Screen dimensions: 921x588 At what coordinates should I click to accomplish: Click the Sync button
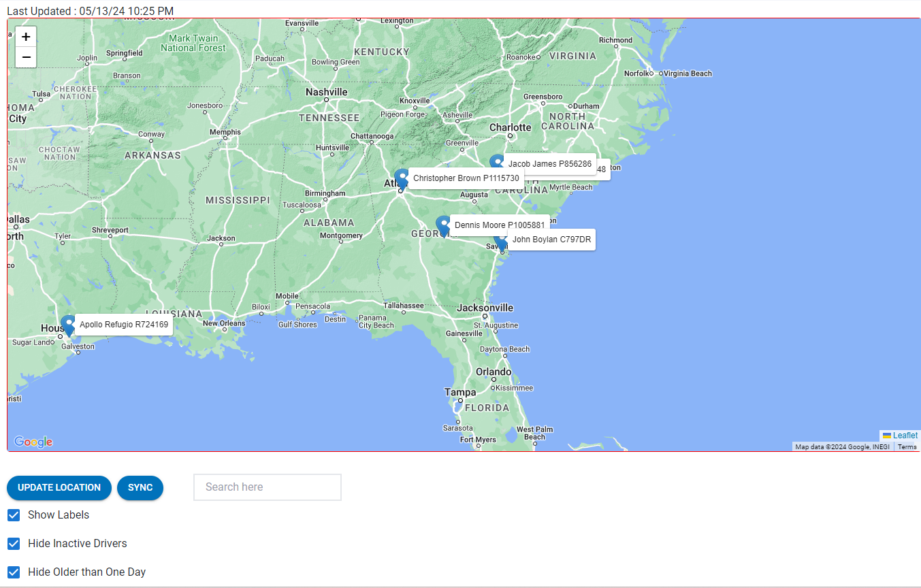coord(140,488)
